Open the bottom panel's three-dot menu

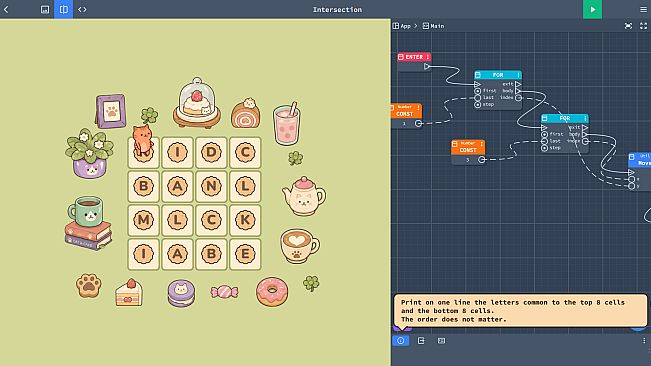644,341
